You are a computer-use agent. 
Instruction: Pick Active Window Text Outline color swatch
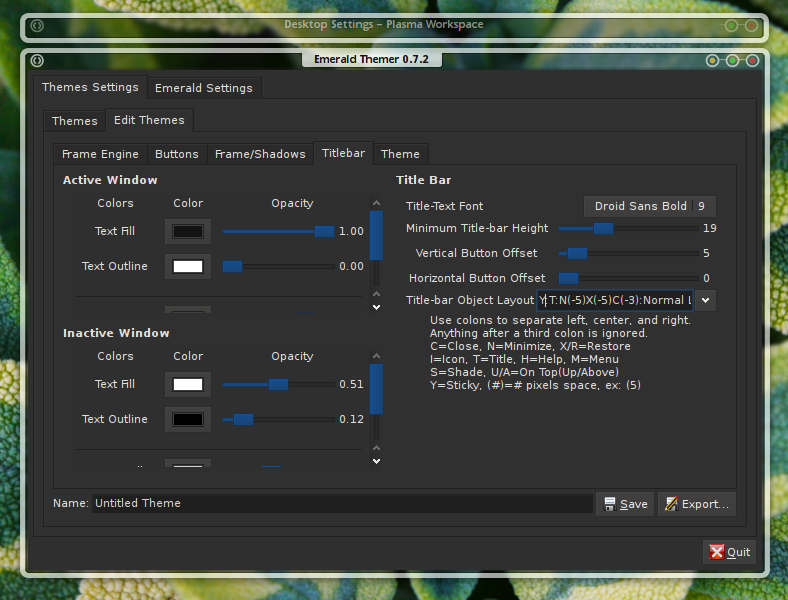pos(188,266)
